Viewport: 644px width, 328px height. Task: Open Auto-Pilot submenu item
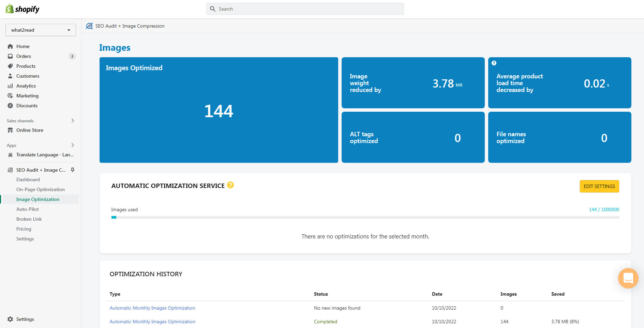click(x=28, y=209)
